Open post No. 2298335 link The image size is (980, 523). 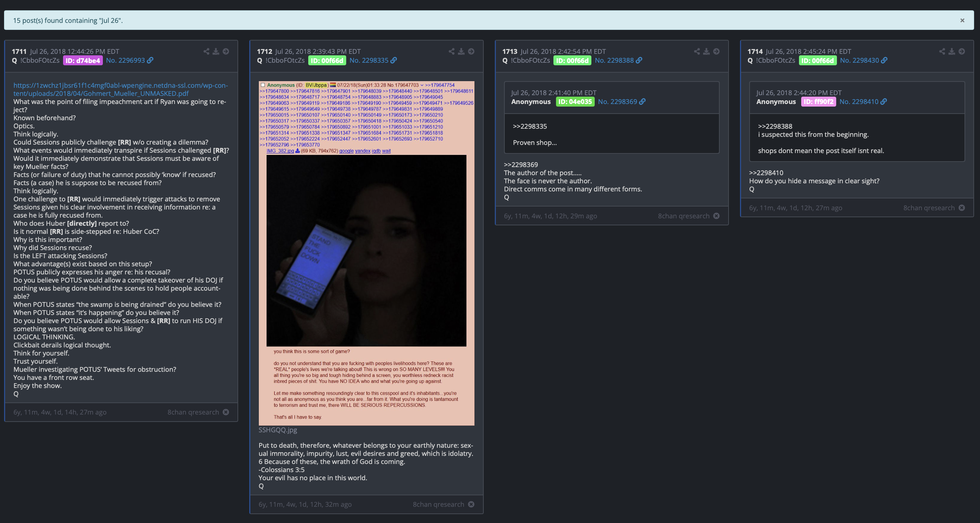(x=369, y=60)
